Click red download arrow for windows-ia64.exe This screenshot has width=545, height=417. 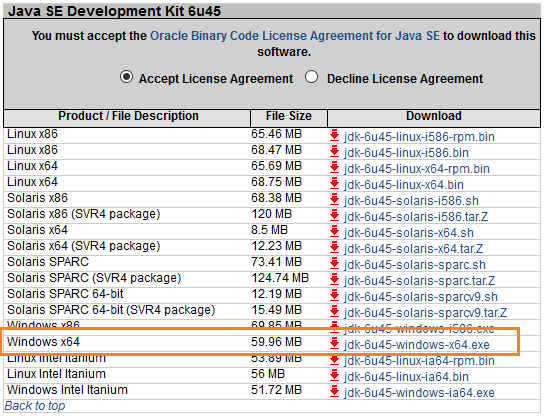[334, 391]
